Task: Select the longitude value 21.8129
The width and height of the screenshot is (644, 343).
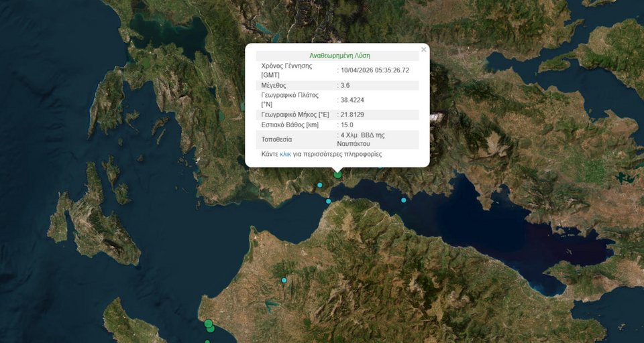Action: point(353,115)
